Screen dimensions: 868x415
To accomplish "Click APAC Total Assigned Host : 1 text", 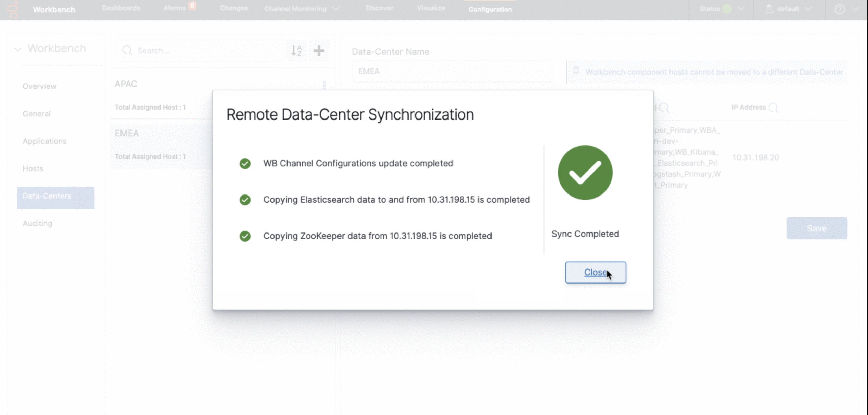I will click(x=150, y=107).
